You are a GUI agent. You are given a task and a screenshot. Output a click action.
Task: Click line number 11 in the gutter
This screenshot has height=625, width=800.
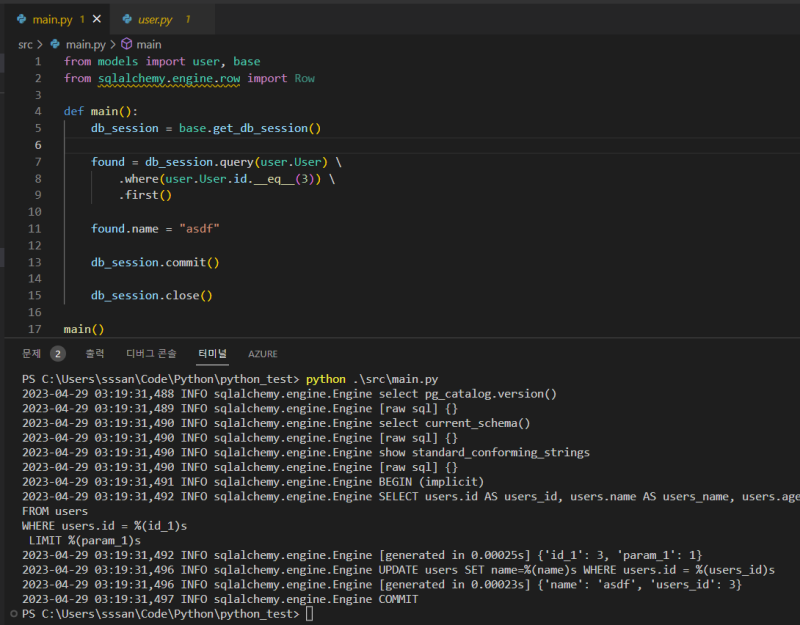pos(36,228)
